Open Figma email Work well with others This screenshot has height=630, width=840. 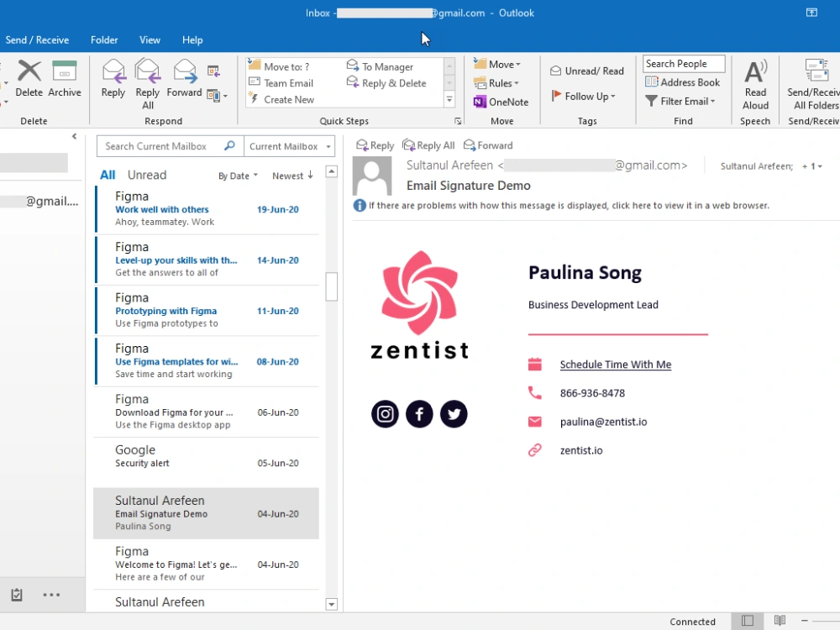(x=207, y=209)
